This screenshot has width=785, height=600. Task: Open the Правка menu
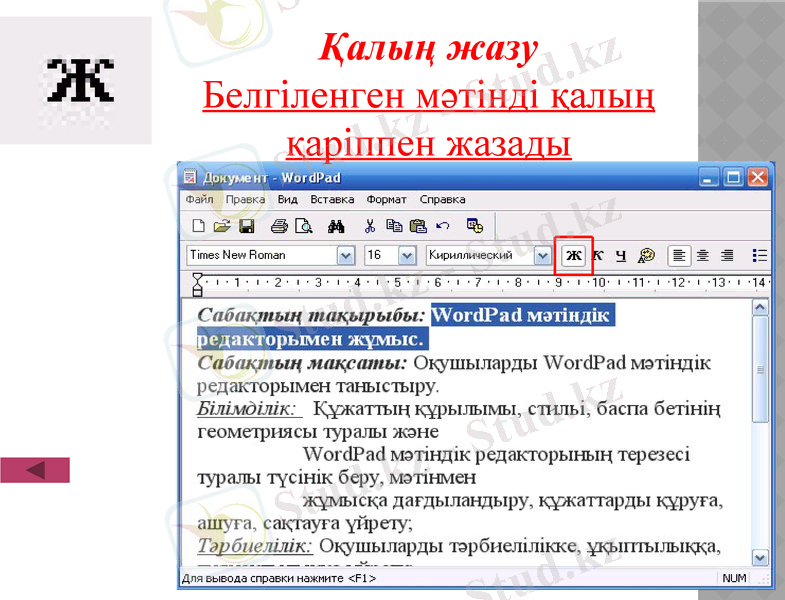pos(245,199)
